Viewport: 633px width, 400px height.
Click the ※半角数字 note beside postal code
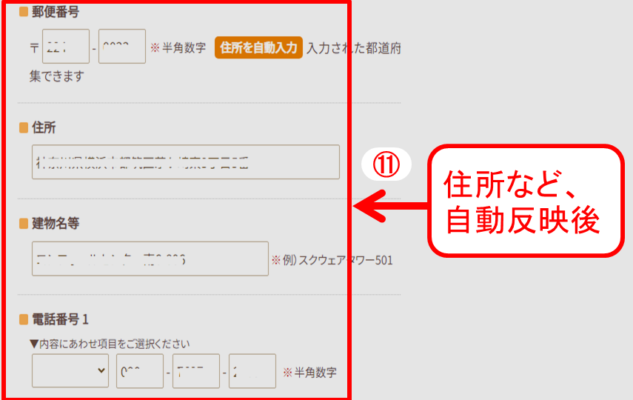178,48
